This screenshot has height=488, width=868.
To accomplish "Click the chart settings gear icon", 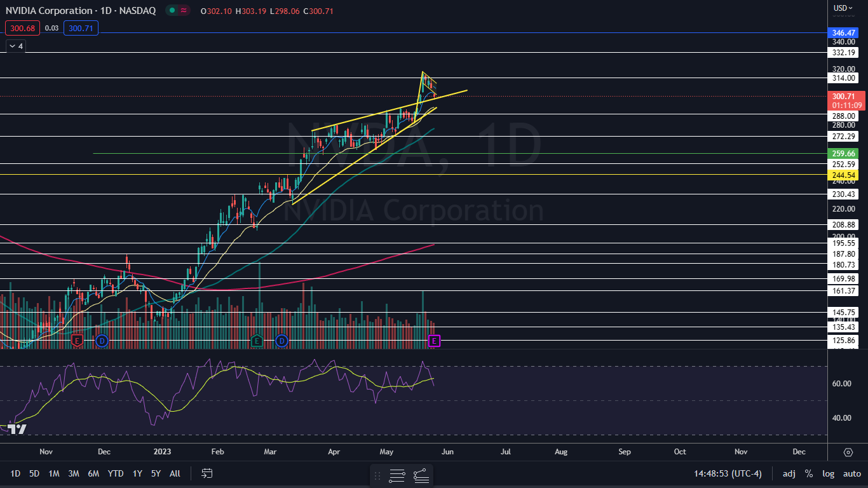I will [x=848, y=452].
